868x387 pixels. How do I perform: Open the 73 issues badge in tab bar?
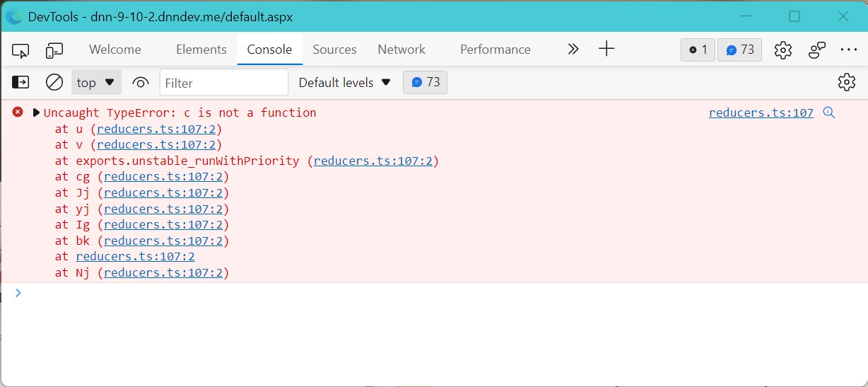pos(740,50)
